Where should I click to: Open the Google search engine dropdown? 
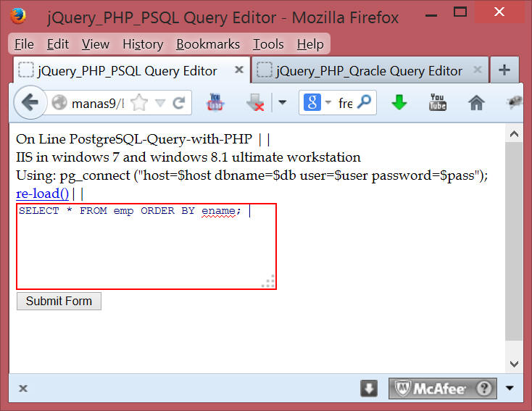point(317,103)
